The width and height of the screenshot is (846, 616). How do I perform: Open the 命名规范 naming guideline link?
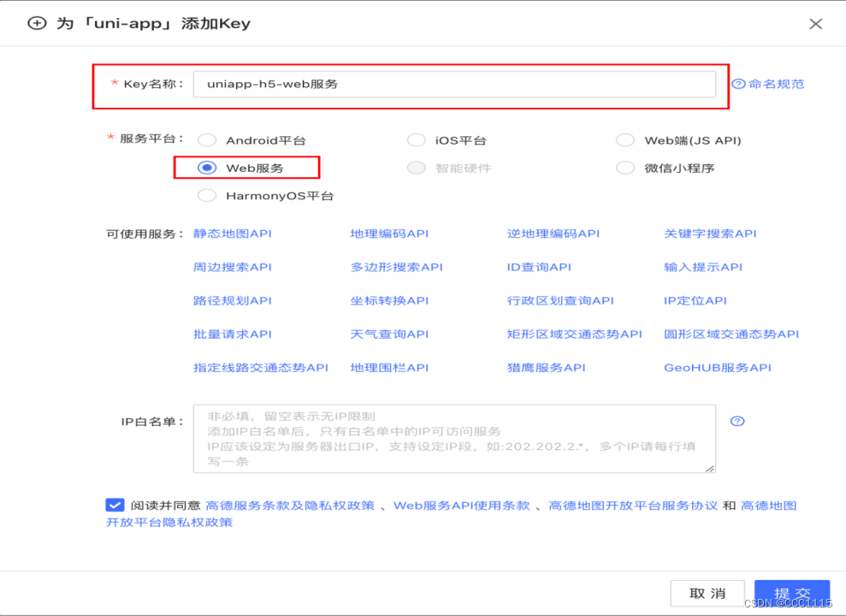[x=776, y=84]
